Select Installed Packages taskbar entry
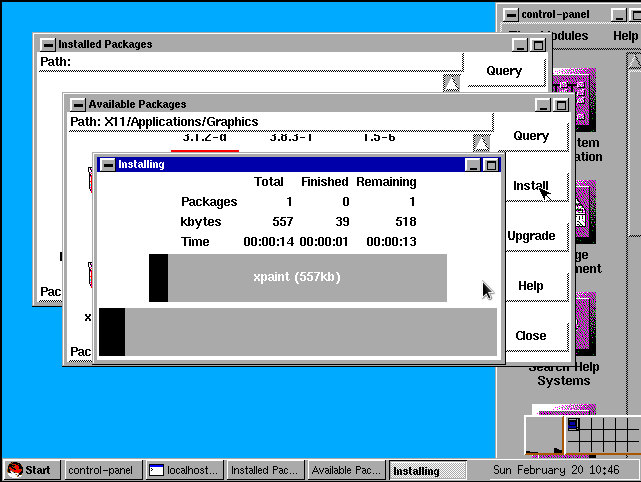Image resolution: width=641 pixels, height=482 pixels. coord(264,470)
